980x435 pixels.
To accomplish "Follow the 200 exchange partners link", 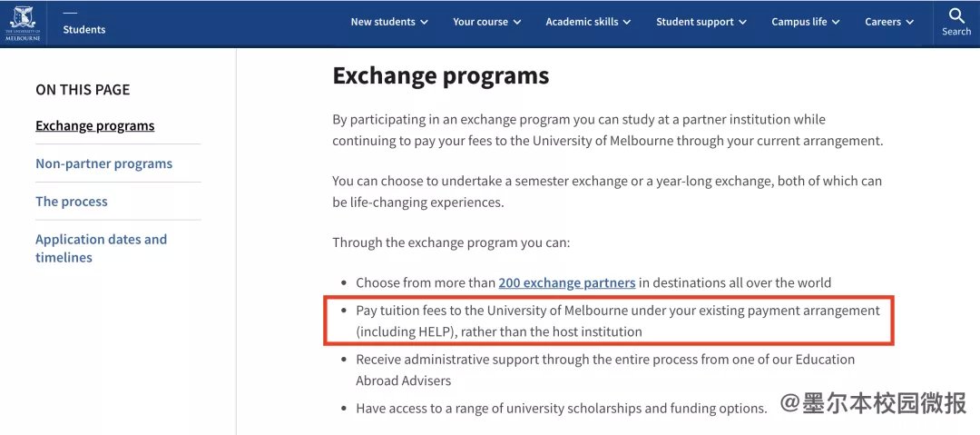I will [567, 283].
